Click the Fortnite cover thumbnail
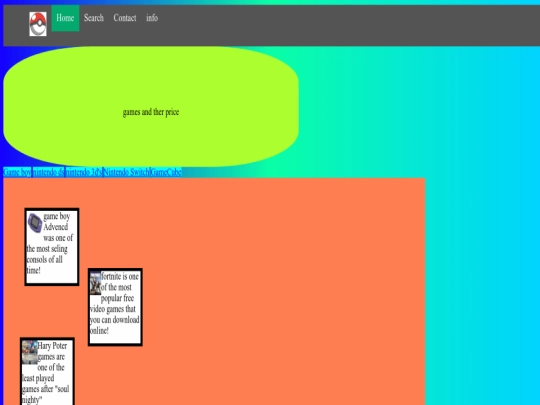This screenshot has width=540, height=405. 95,283
